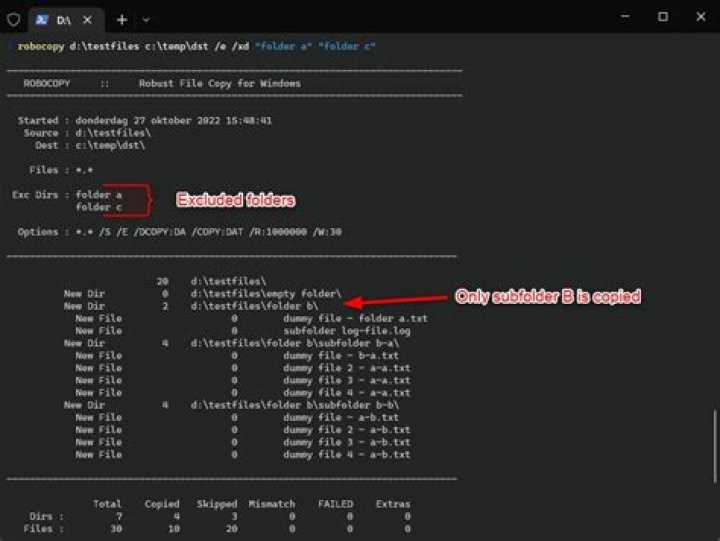Click the vertical scrollbar thumb
The image size is (720, 541).
[x=714, y=446]
